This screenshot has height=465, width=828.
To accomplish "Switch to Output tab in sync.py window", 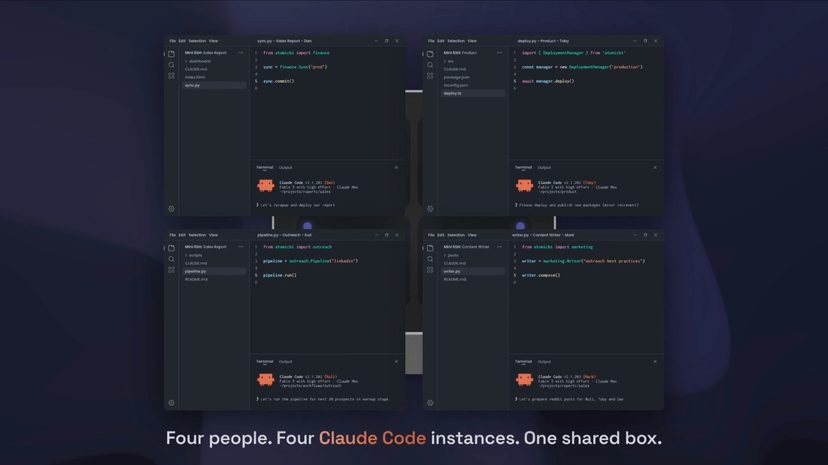I will click(x=286, y=167).
